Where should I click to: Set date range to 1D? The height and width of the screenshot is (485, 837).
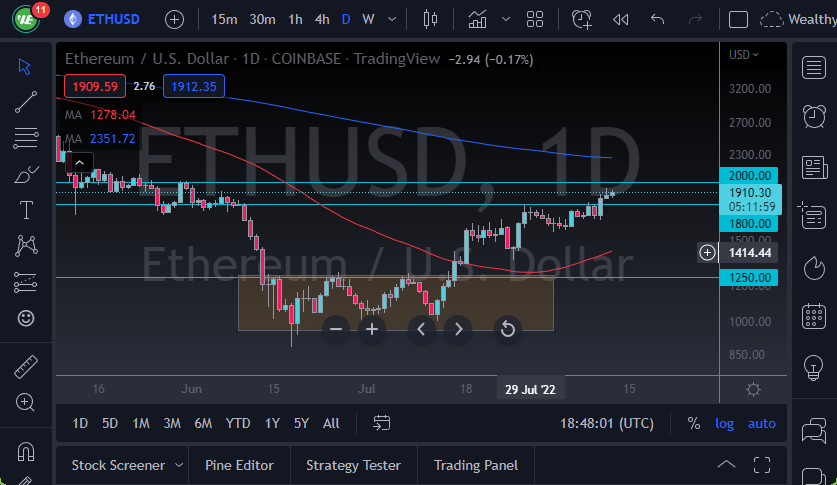click(80, 424)
